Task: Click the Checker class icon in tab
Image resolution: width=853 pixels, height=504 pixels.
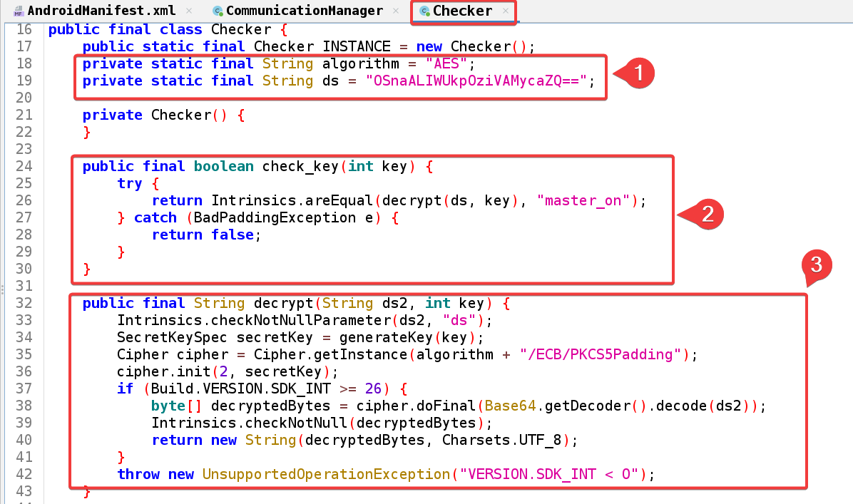Action: click(424, 11)
